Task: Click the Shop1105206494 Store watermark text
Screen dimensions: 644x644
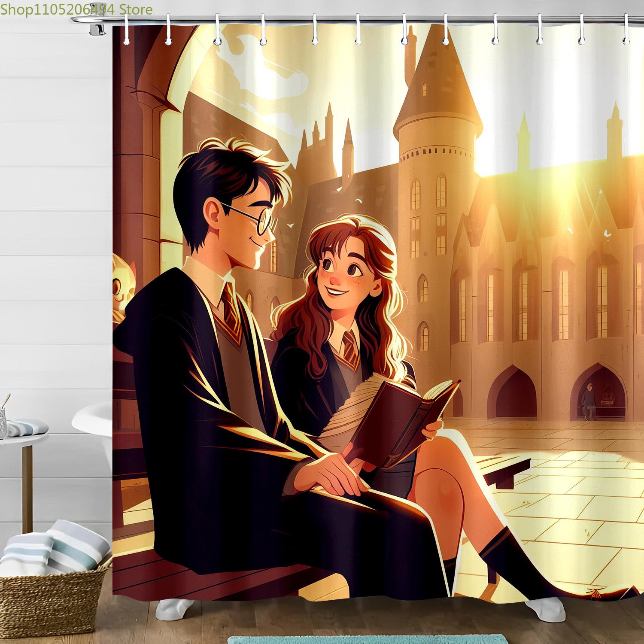Action: 77,9
